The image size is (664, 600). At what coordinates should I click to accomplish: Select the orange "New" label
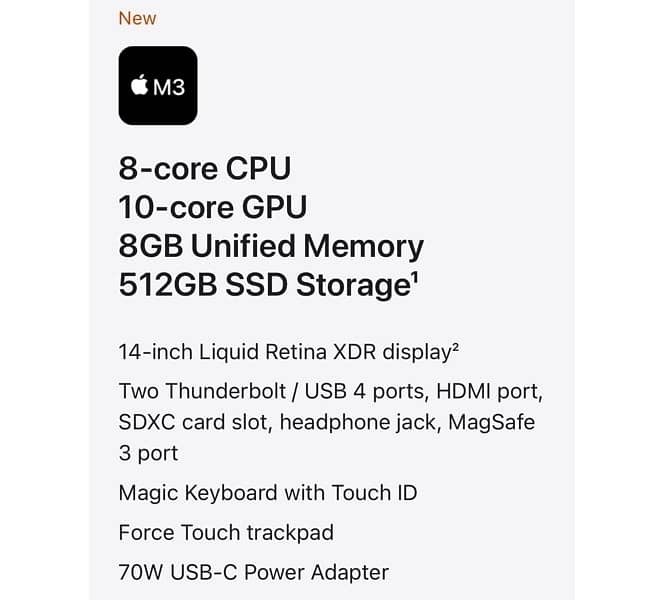pyautogui.click(x=137, y=18)
